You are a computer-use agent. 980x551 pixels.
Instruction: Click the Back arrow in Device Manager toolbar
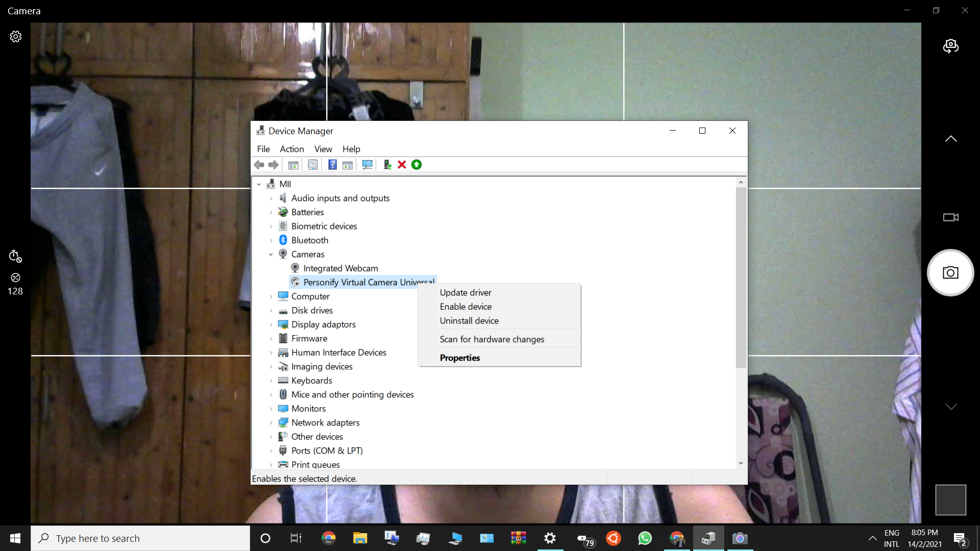click(x=259, y=165)
